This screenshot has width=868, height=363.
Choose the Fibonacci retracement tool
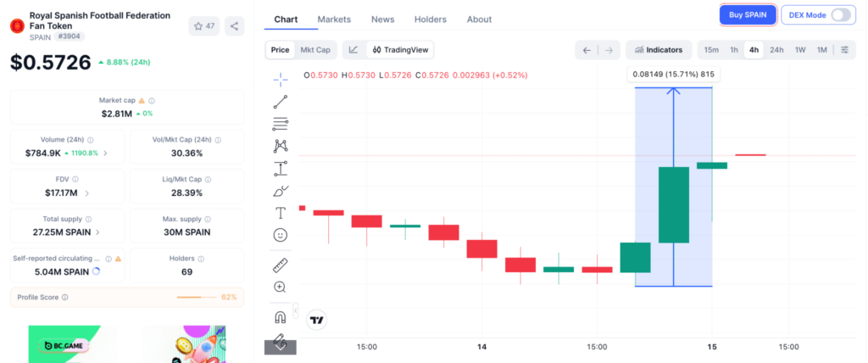(281, 124)
